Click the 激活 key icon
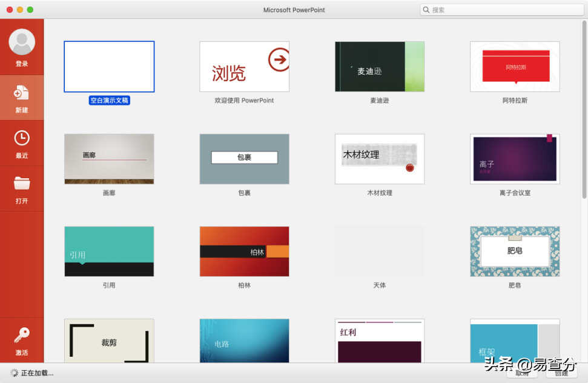588x383 pixels. [x=22, y=335]
